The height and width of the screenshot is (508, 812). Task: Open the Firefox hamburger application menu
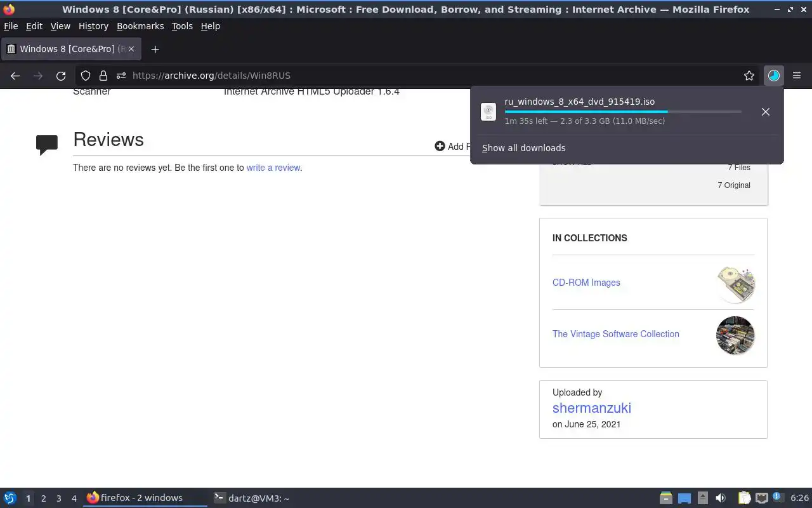[797, 76]
